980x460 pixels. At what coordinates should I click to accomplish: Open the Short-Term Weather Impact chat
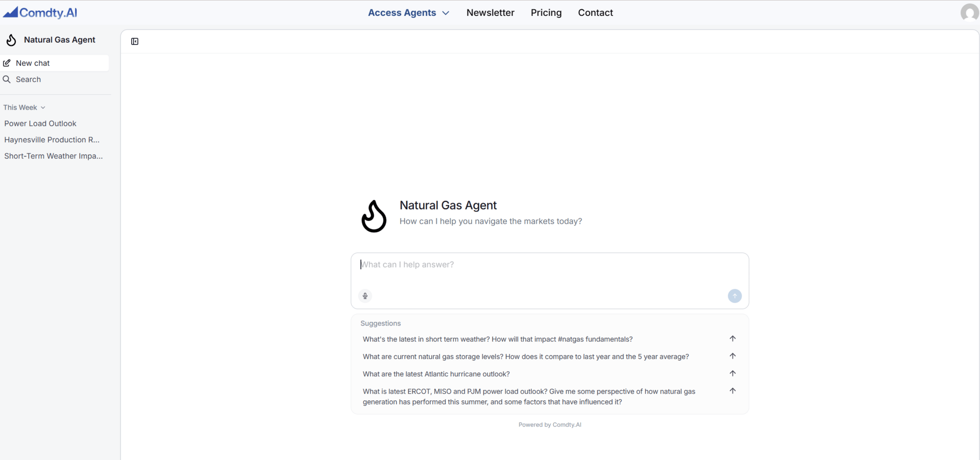[54, 156]
